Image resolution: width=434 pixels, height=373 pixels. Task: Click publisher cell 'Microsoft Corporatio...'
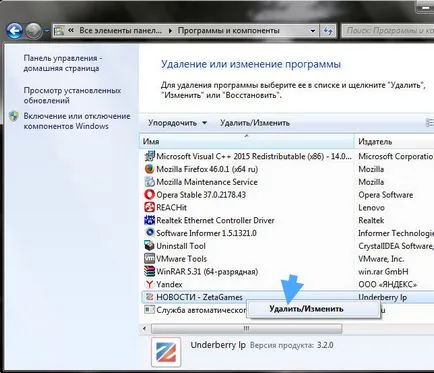coord(396,156)
